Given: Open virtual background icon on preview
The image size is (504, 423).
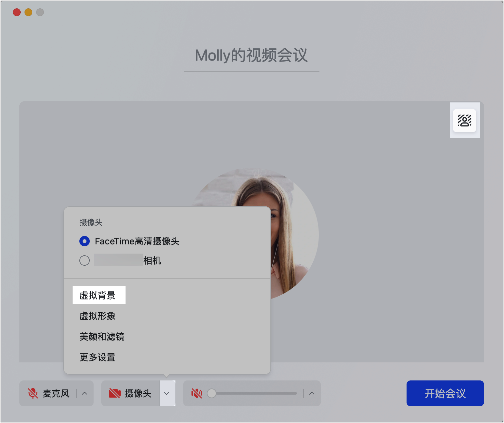Looking at the screenshot, I should coord(465,121).
